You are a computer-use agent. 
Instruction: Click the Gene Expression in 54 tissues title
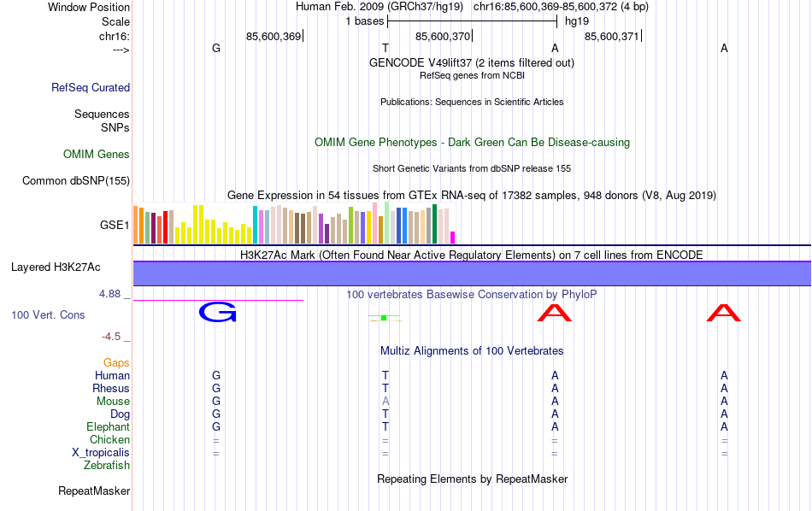[x=472, y=195]
